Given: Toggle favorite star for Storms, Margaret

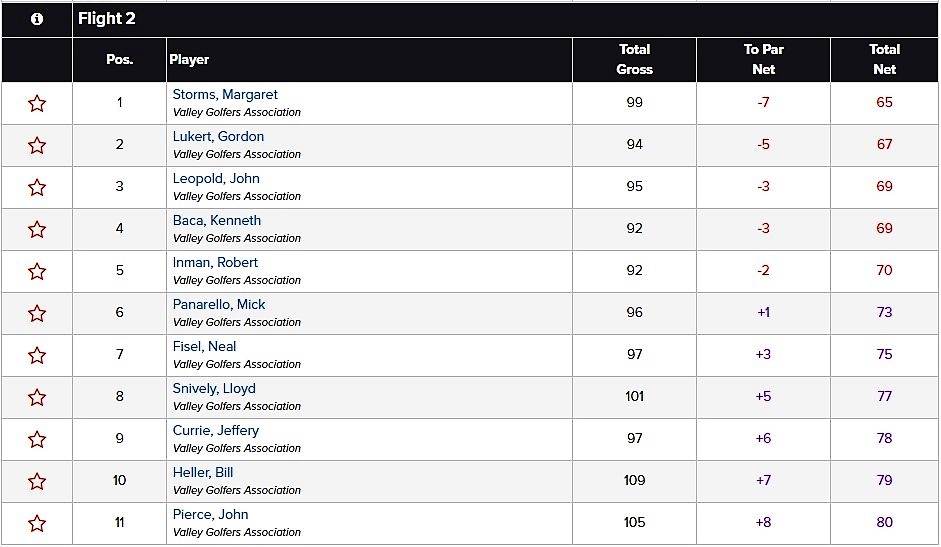Looking at the screenshot, I should tap(37, 103).
